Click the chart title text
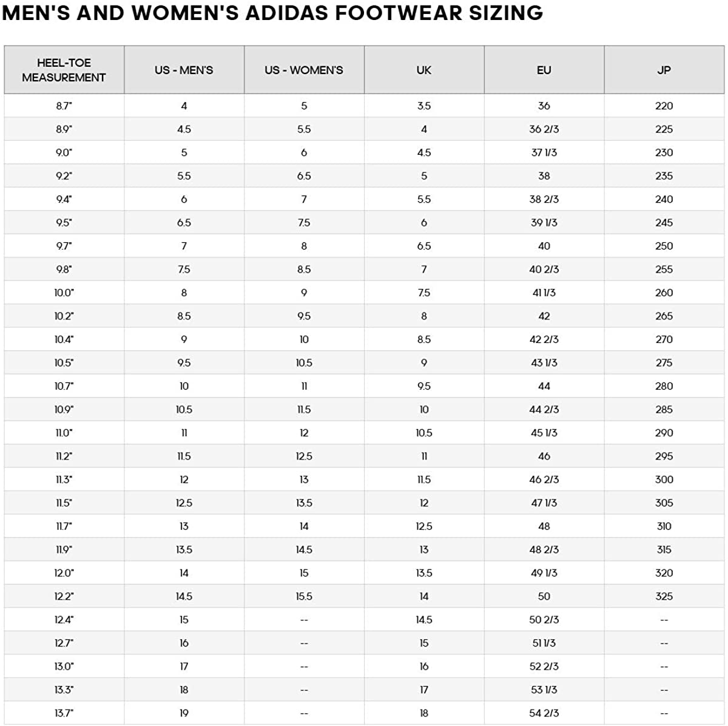 272,13
